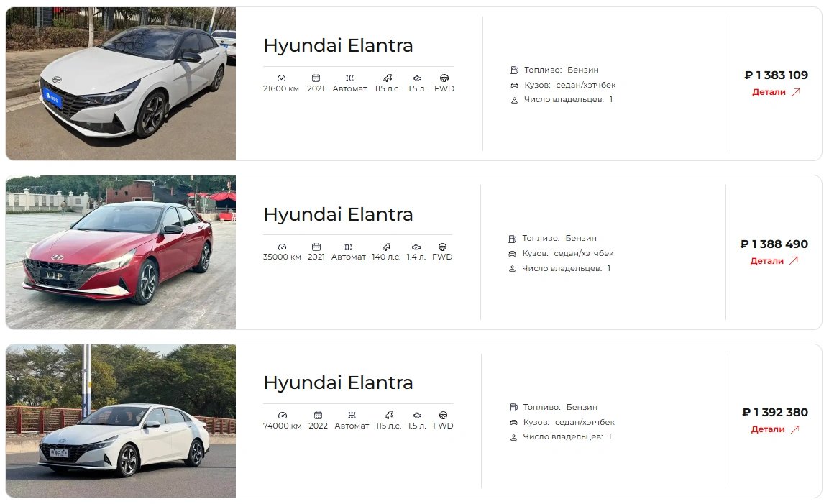Viewport: 829px width, 504px height.
Task: Click the owner icon in the second listing
Action: [x=512, y=269]
